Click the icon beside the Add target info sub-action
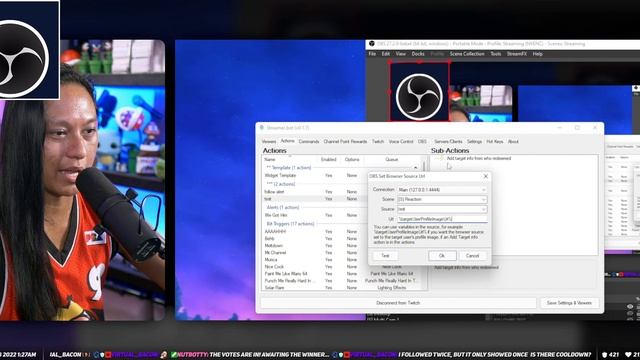The width and height of the screenshot is (640, 360). click(x=441, y=158)
